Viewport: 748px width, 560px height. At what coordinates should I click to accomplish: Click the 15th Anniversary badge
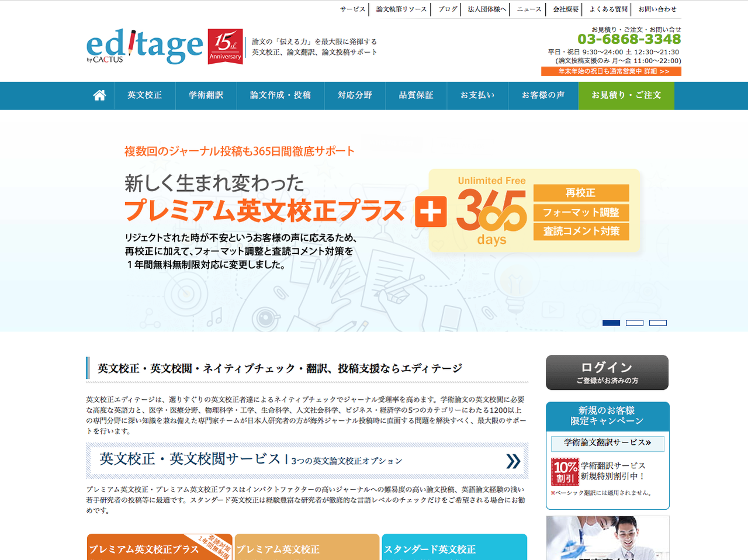225,46
